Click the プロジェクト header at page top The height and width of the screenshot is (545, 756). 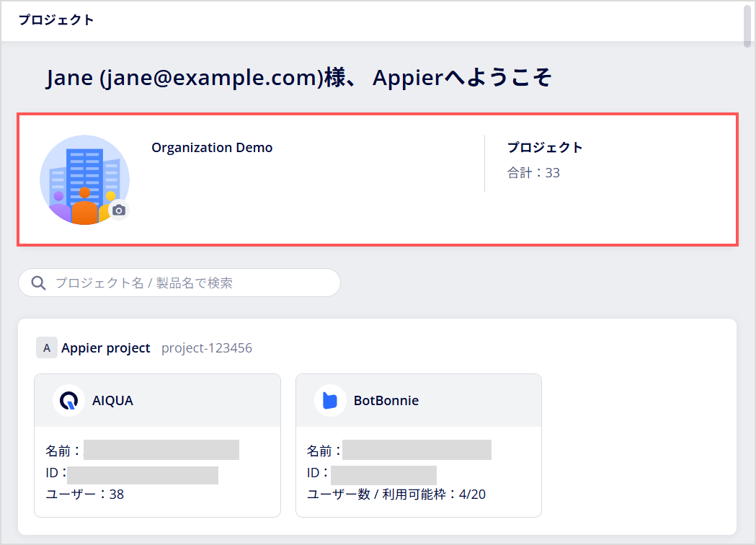56,19
